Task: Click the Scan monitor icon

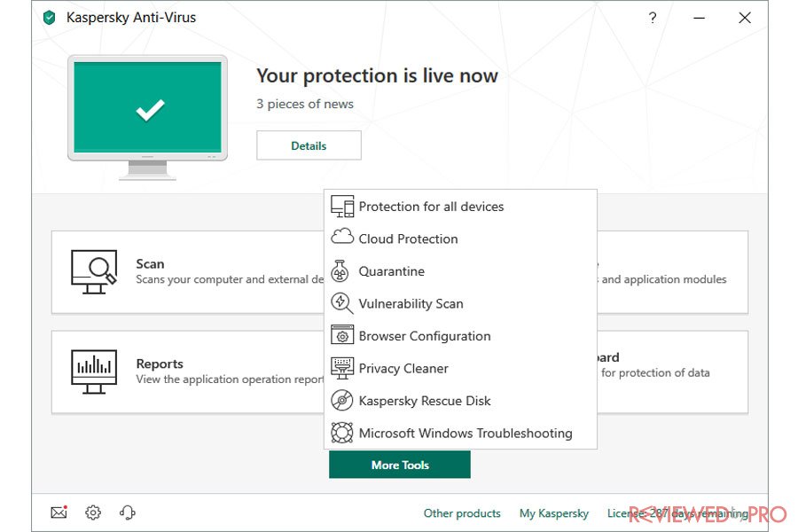Action: click(x=94, y=271)
